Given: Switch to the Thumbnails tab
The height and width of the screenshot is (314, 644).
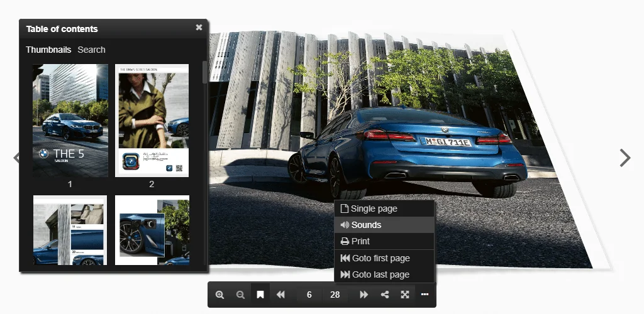Looking at the screenshot, I should 48,50.
